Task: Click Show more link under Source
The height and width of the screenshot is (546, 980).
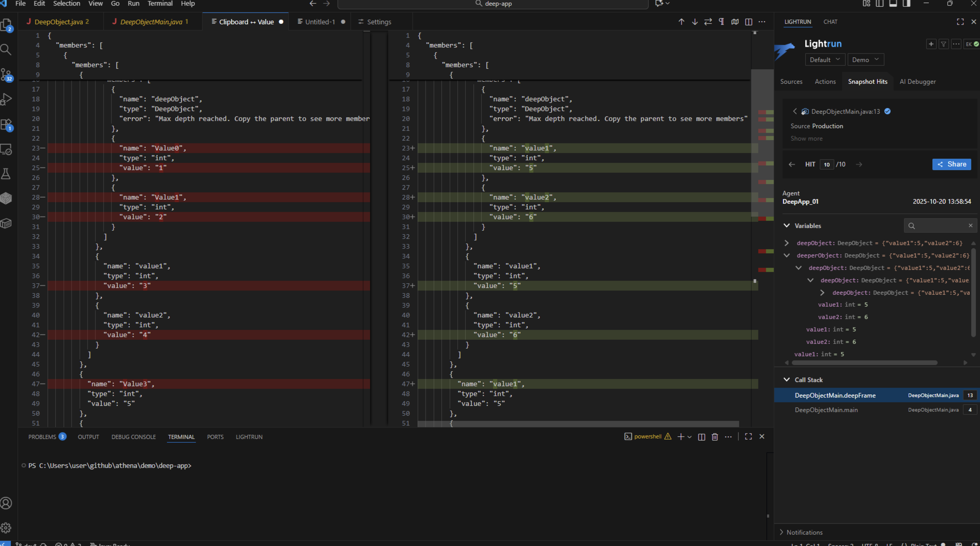Action: pos(806,139)
